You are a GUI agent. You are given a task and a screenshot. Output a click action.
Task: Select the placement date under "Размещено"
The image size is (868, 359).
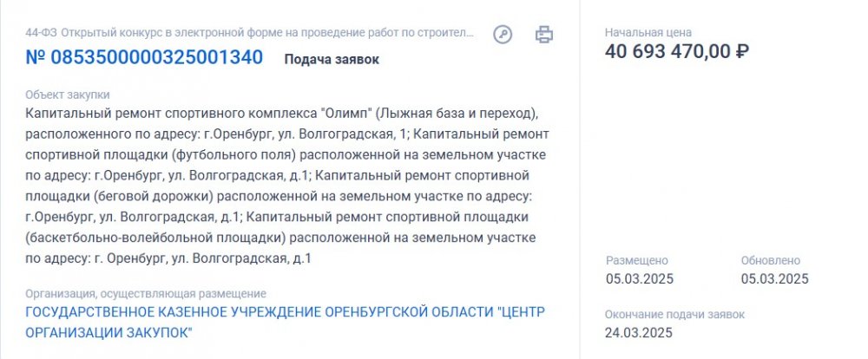point(640,279)
